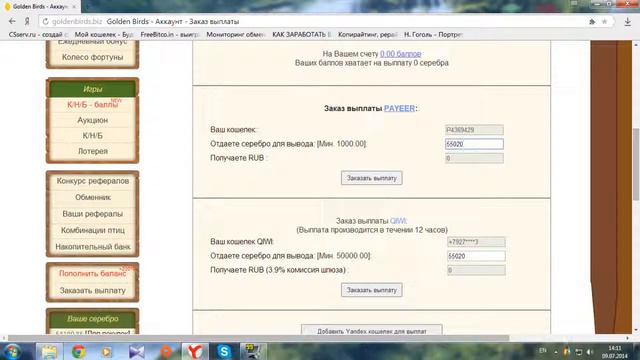This screenshot has height=360, width=640.
Task: Open the Yandex 'Я' home button
Action: [27, 21]
